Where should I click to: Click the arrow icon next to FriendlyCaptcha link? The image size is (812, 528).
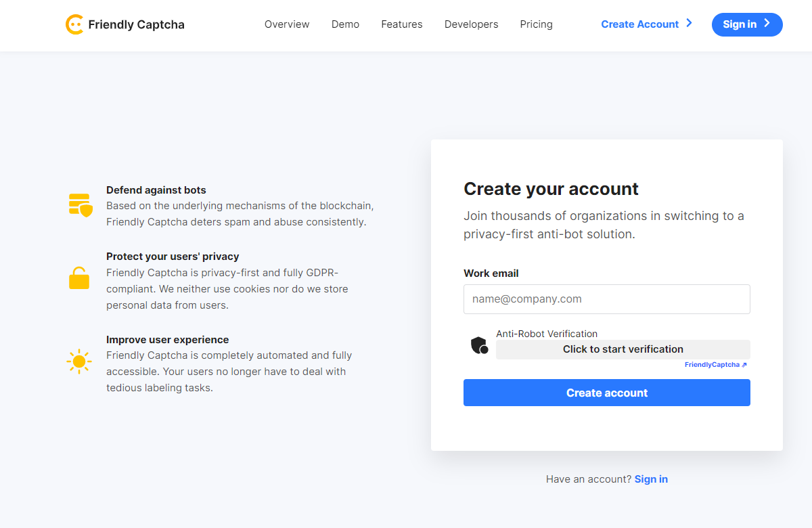(744, 365)
